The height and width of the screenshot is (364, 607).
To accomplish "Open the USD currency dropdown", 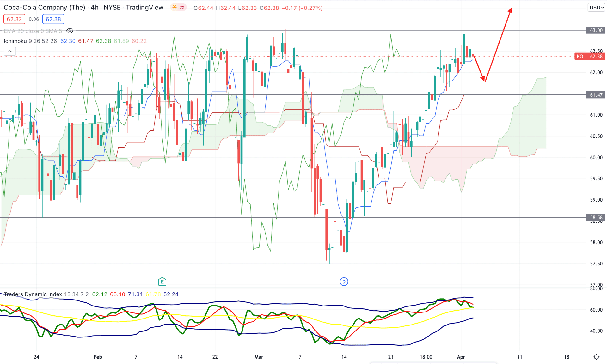I will [x=596, y=8].
